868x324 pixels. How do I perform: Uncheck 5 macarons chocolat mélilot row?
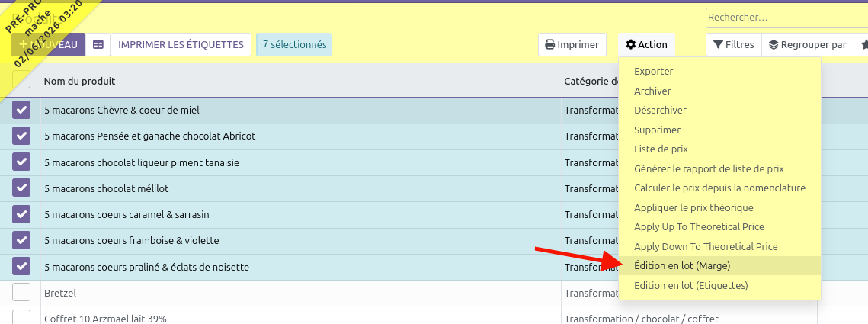[x=21, y=188]
